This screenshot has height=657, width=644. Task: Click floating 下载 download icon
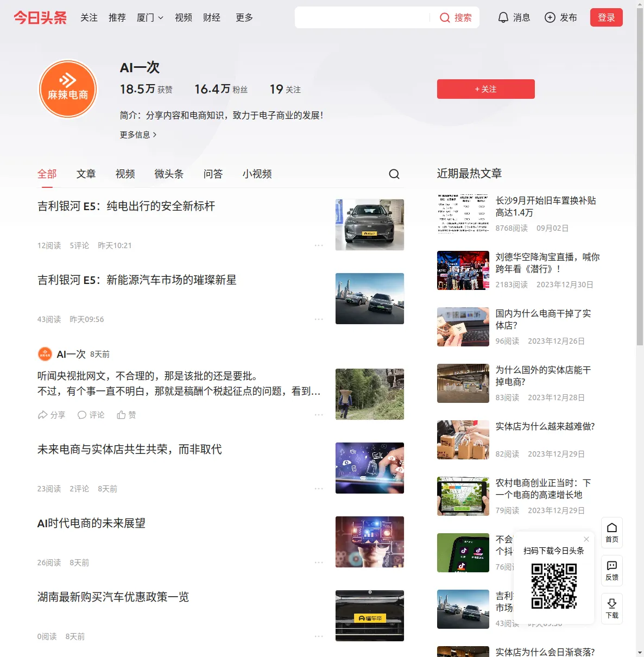612,609
